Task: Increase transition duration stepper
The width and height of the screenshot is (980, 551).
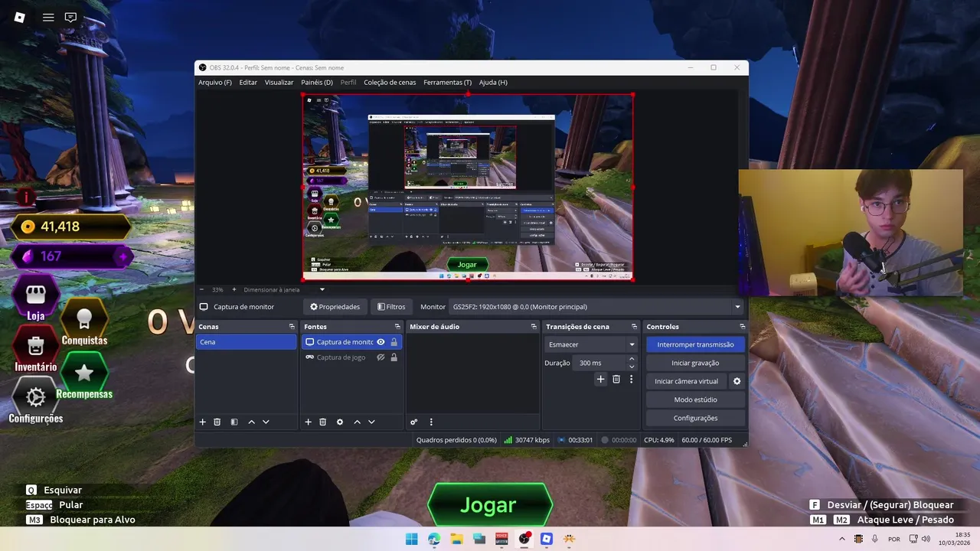Action: click(x=632, y=360)
